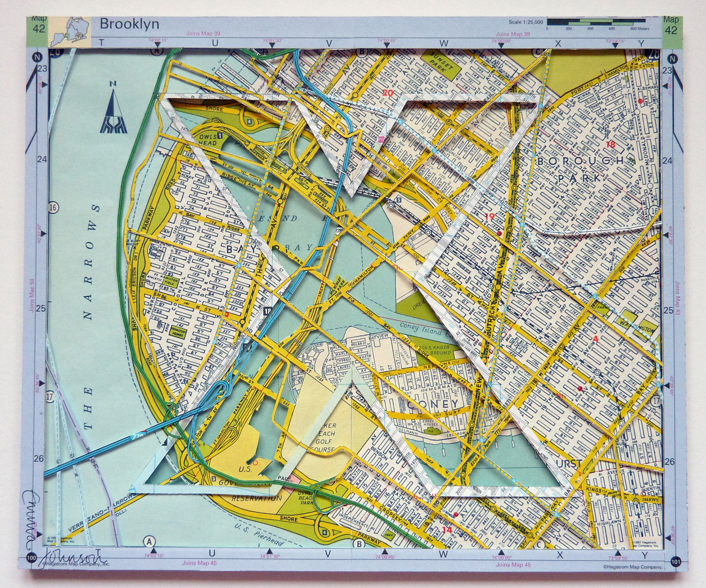Viewport: 706px width, 588px height.
Task: Click the red district number 19
Action: pos(489,217)
